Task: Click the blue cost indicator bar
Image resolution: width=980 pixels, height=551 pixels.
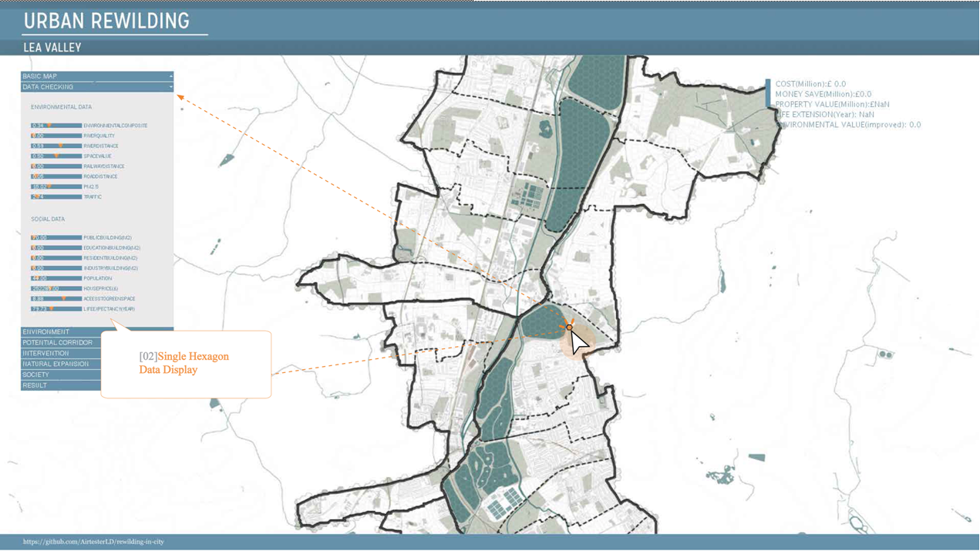Action: coord(768,93)
